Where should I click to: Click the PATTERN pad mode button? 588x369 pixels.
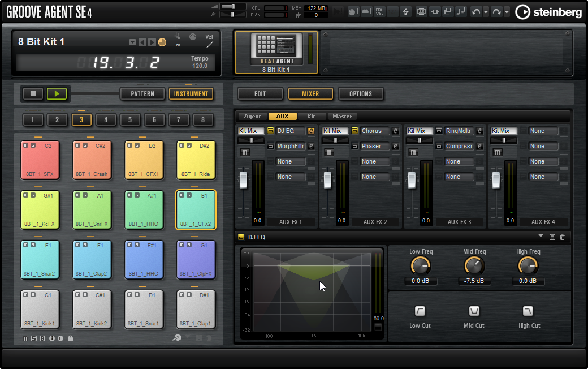[142, 94]
